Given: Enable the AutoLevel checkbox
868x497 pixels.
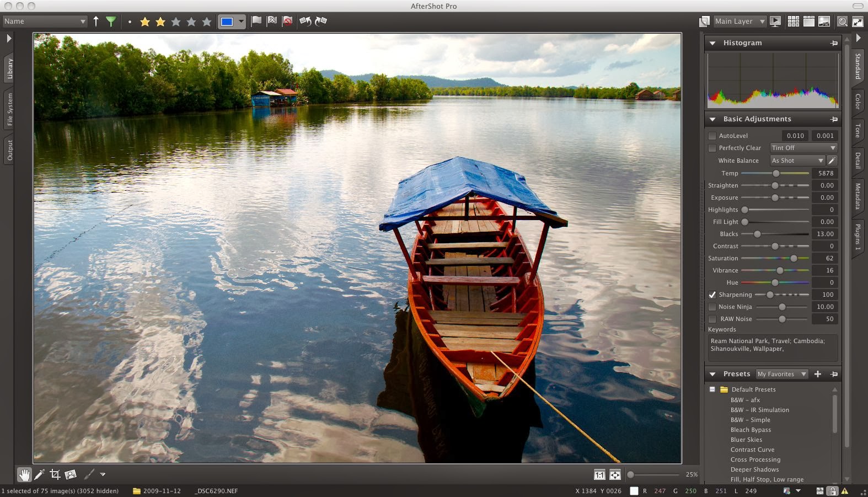Looking at the screenshot, I should (712, 136).
